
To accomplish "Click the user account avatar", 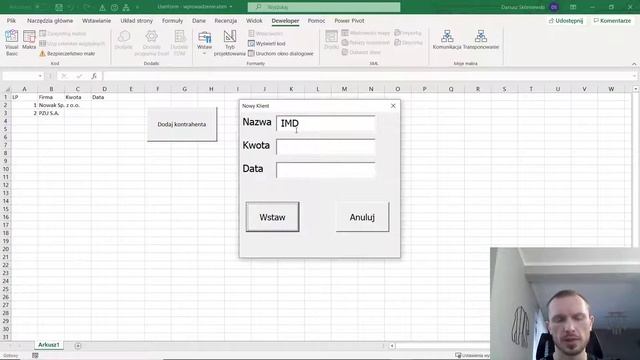I will pos(554,7).
